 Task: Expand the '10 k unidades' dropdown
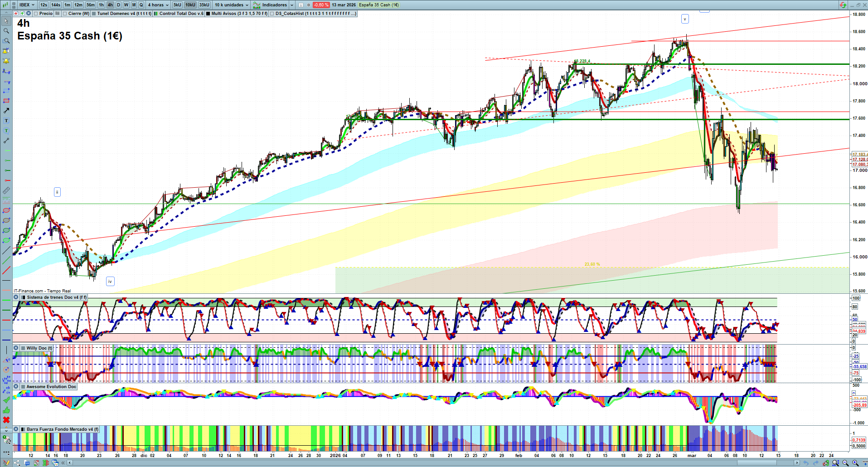232,5
